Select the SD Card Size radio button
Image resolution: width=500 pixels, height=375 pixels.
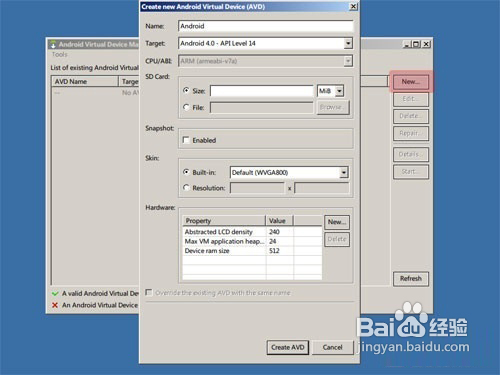tap(186, 91)
